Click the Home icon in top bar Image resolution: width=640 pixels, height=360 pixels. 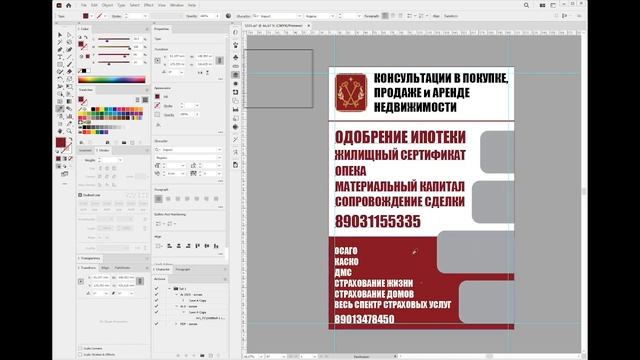(69, 5)
